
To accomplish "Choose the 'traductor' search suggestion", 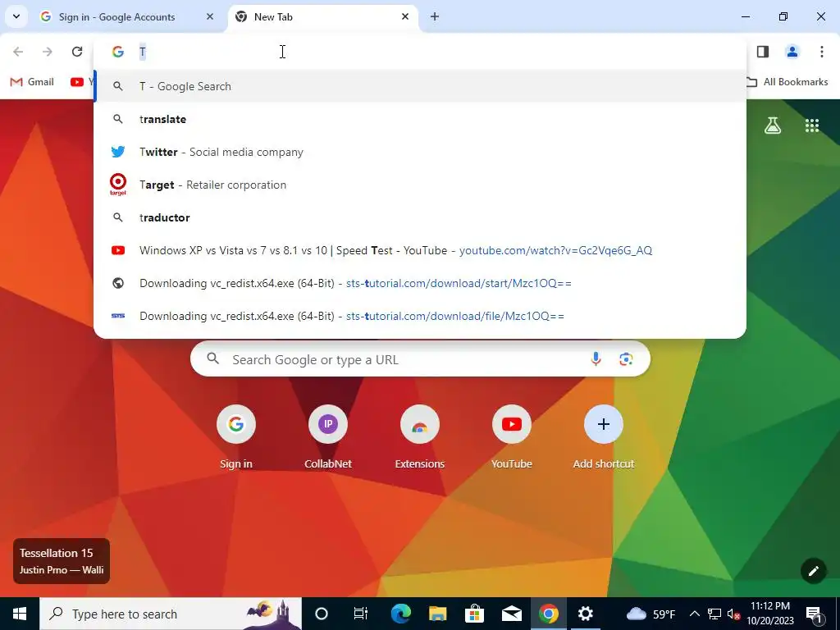I will [x=419, y=217].
